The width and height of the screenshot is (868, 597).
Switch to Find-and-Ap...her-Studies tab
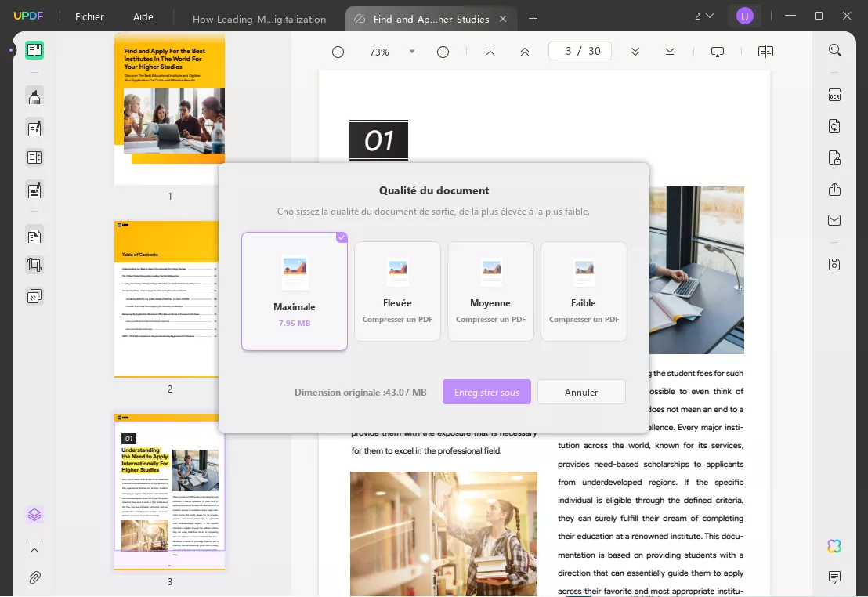click(x=431, y=19)
